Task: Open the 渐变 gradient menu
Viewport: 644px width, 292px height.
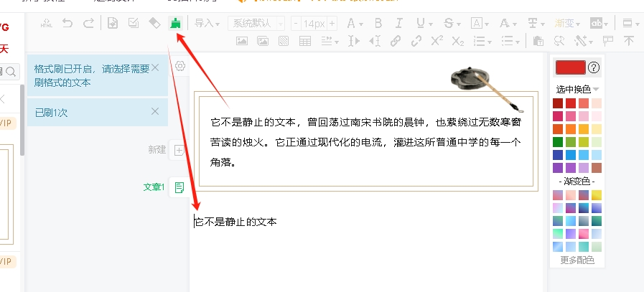Action: [x=568, y=23]
